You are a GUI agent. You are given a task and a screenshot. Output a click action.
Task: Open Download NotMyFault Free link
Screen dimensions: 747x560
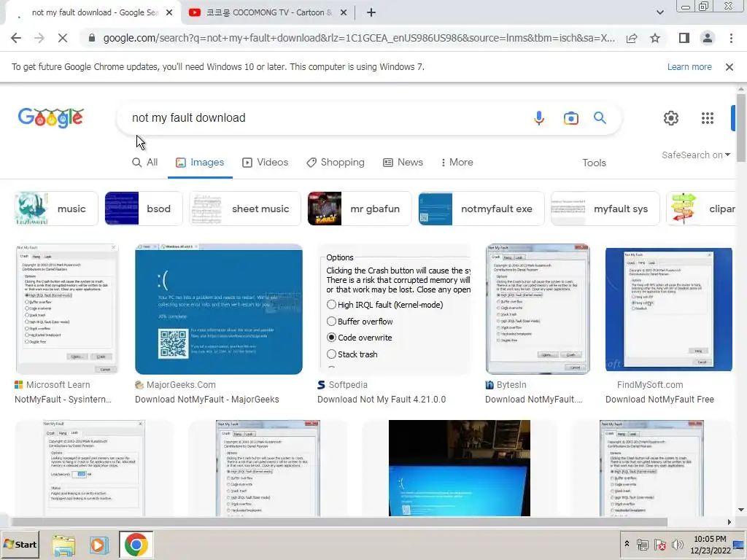659,400
